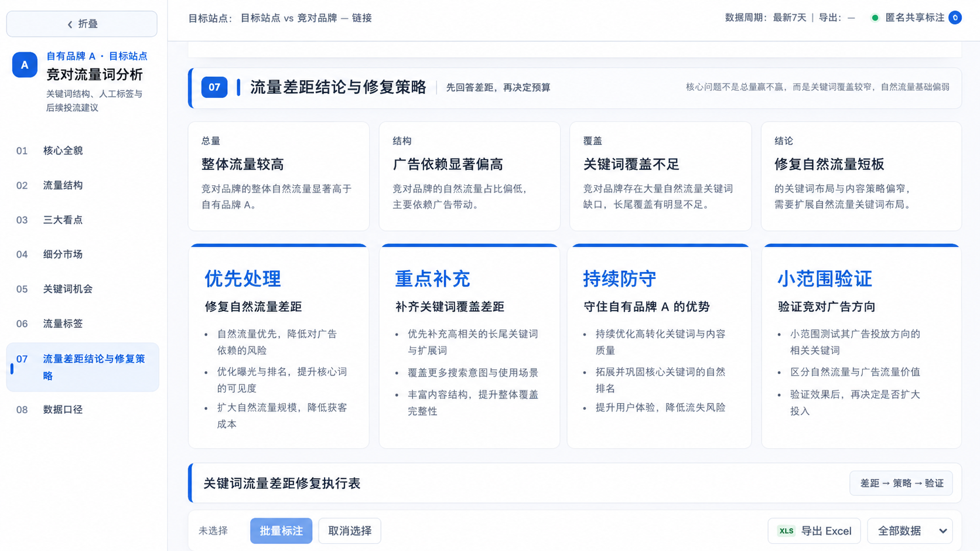Navigate to 05 关键词机会

(x=82, y=289)
